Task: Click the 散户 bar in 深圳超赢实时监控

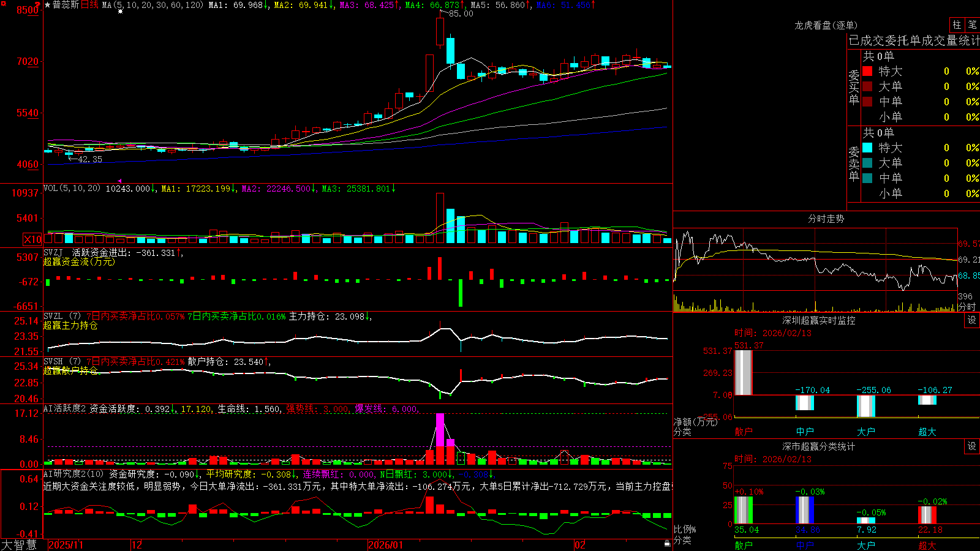Action: tap(744, 373)
